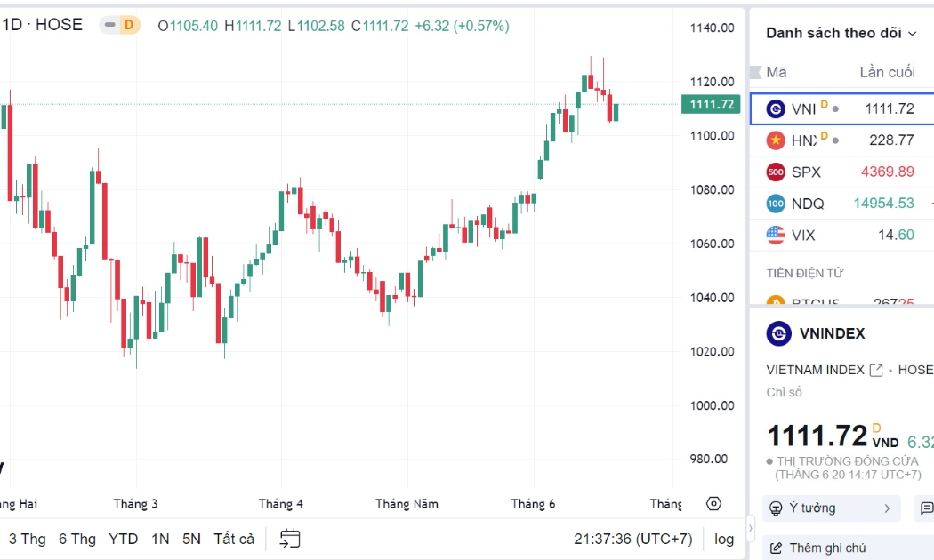The height and width of the screenshot is (560, 934).
Task: Toggle the orange D data-delay indicator
Action: [129, 25]
